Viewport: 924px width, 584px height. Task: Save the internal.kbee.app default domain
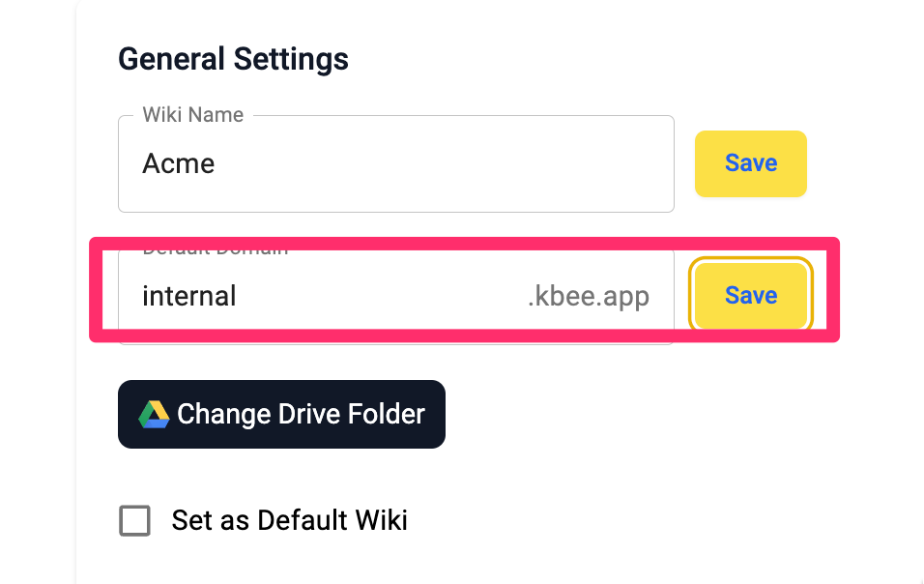(x=751, y=295)
